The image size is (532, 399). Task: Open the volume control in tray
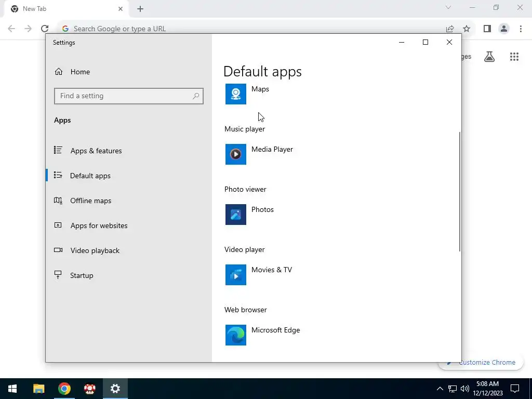coord(465,389)
